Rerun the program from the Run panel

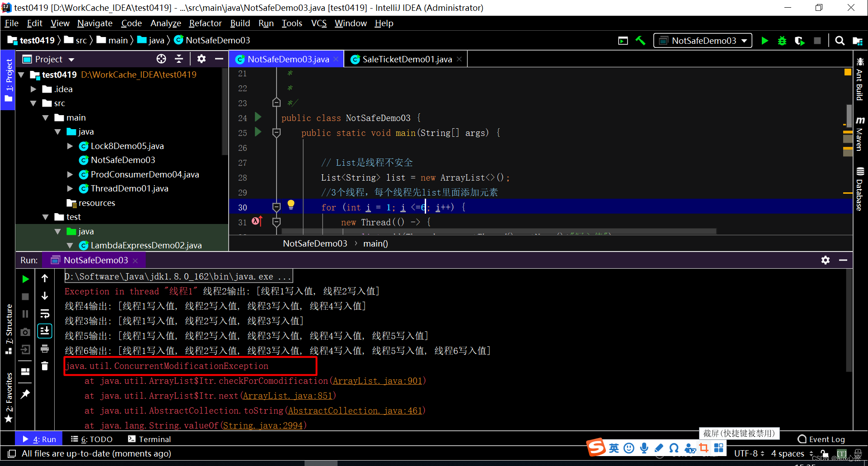tap(25, 279)
